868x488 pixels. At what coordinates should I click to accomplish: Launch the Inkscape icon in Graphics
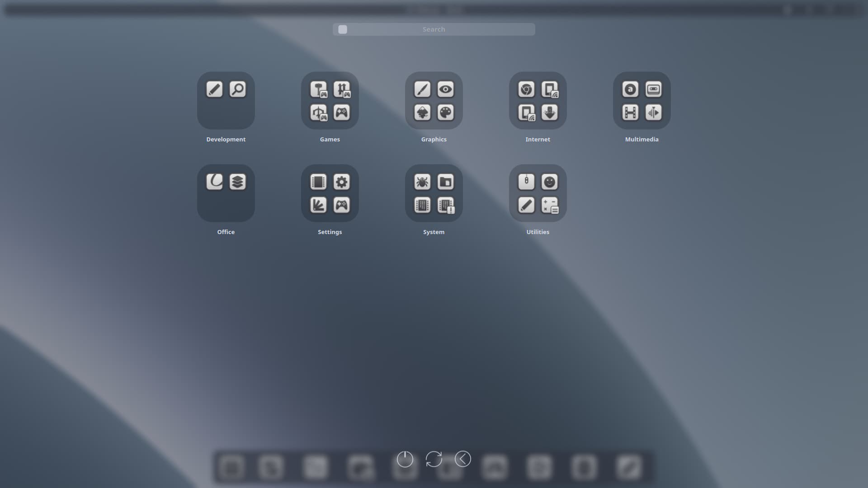(x=422, y=113)
